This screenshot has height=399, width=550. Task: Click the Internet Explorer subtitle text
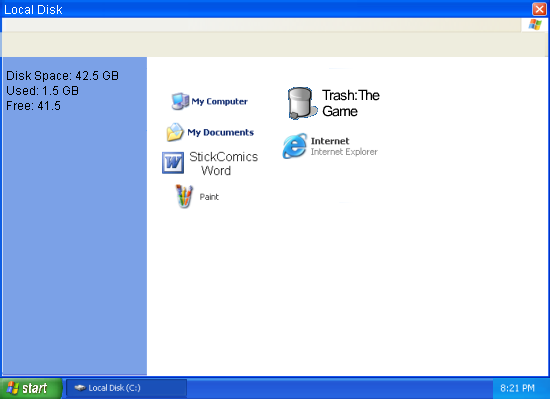344,152
